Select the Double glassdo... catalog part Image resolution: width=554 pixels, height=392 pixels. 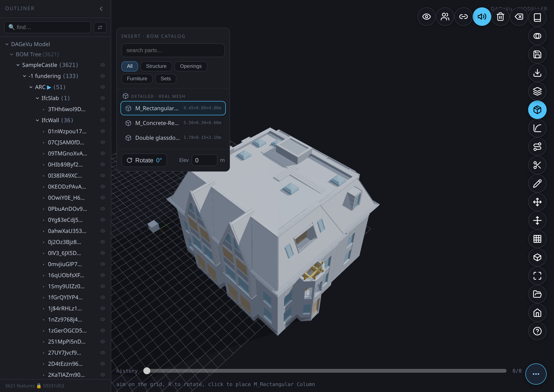173,138
